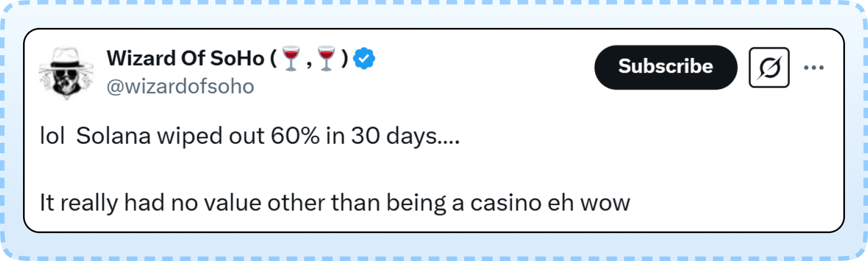
Task: Click the 60% figure in the tweet
Action: [295, 136]
